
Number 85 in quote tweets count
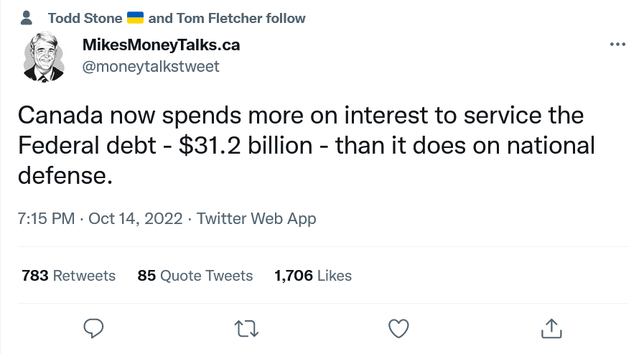[x=146, y=276]
